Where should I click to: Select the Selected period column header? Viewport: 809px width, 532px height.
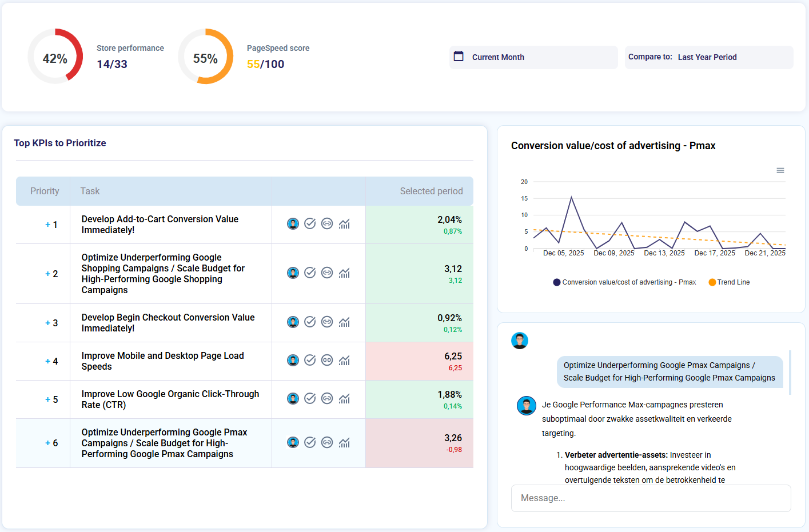(x=432, y=191)
